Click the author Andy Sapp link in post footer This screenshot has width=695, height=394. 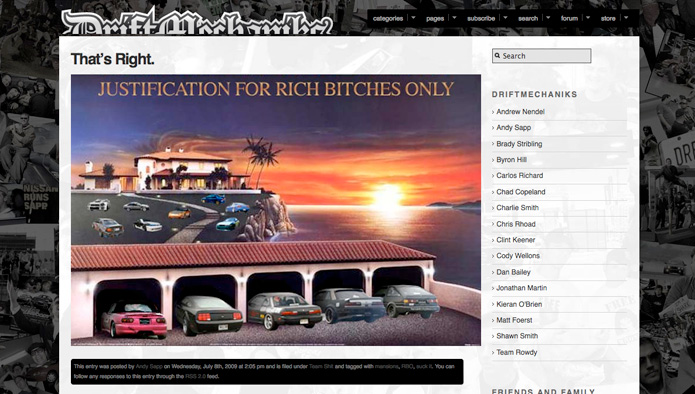(149, 367)
